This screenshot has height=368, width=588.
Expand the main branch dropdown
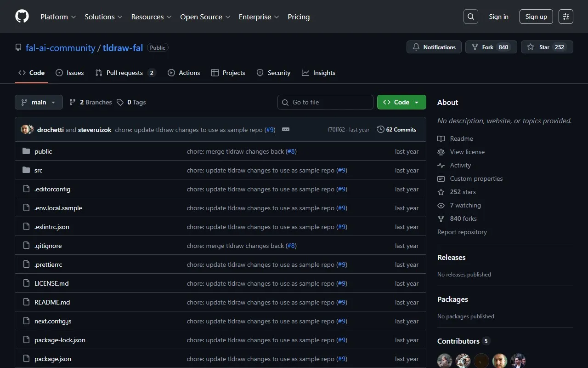click(39, 102)
